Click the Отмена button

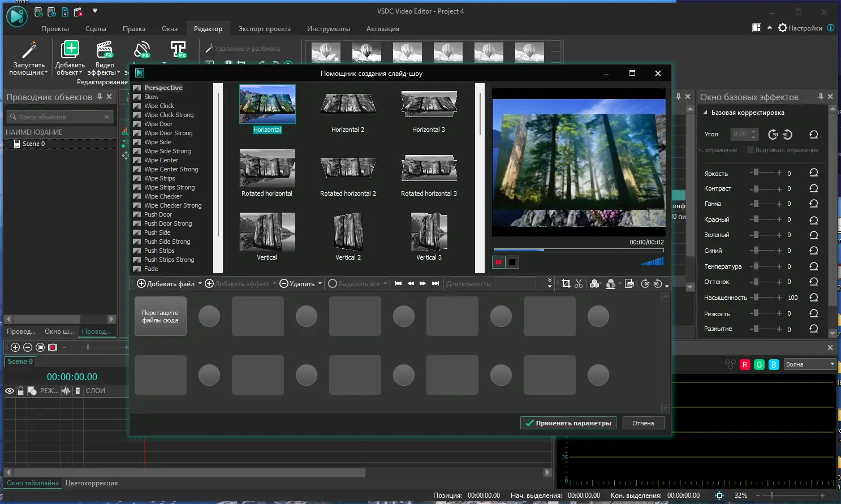(643, 423)
